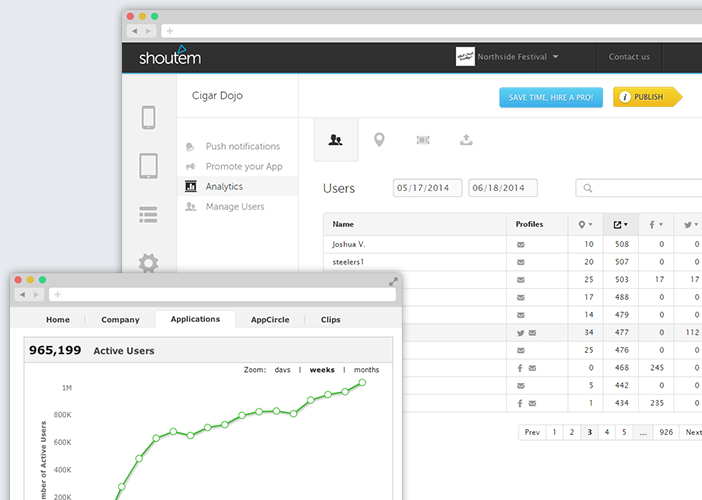This screenshot has width=702, height=500.
Task: Open Analytics menu item
Action: coord(238,186)
